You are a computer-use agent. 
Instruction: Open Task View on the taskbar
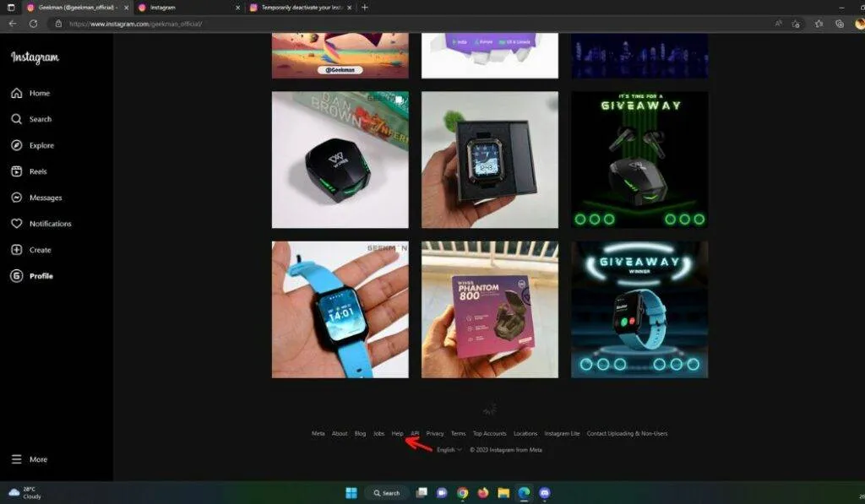point(422,493)
